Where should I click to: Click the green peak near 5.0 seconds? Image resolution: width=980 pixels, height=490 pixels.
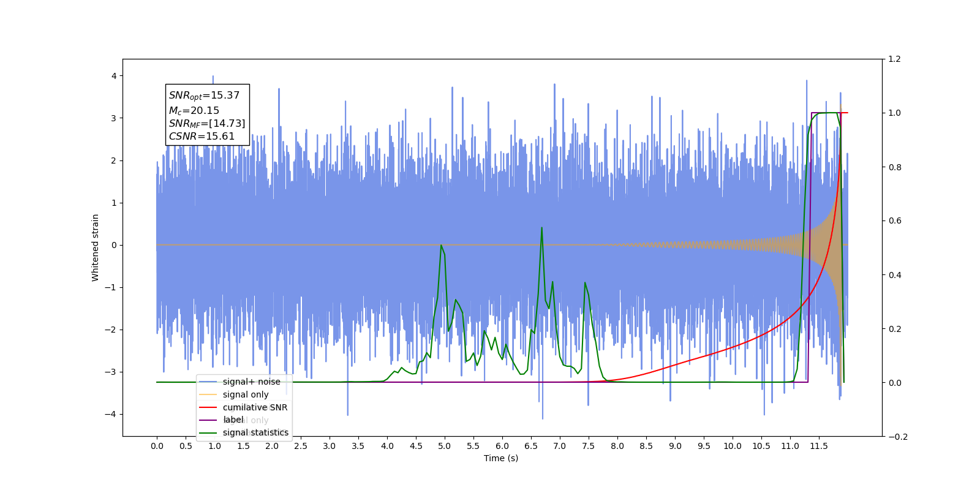pyautogui.click(x=441, y=246)
